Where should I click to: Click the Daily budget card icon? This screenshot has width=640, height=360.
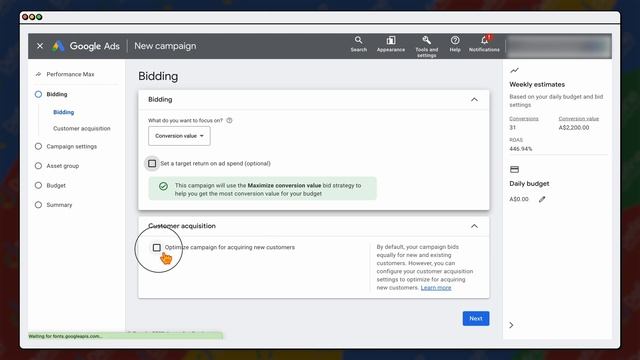[x=514, y=169]
